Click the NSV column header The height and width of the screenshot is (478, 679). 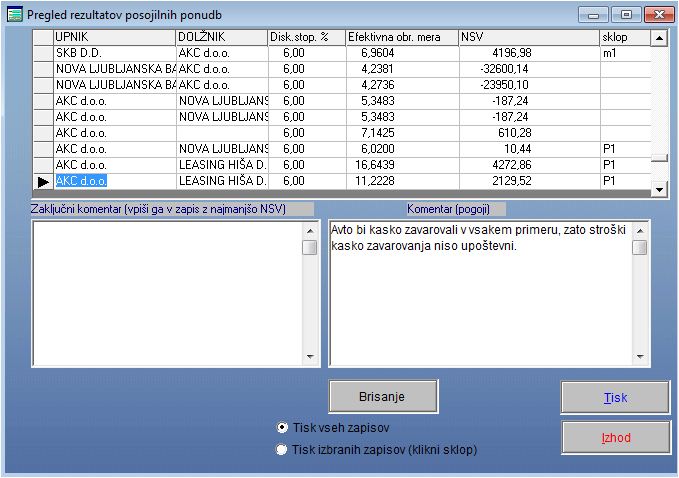(528, 37)
